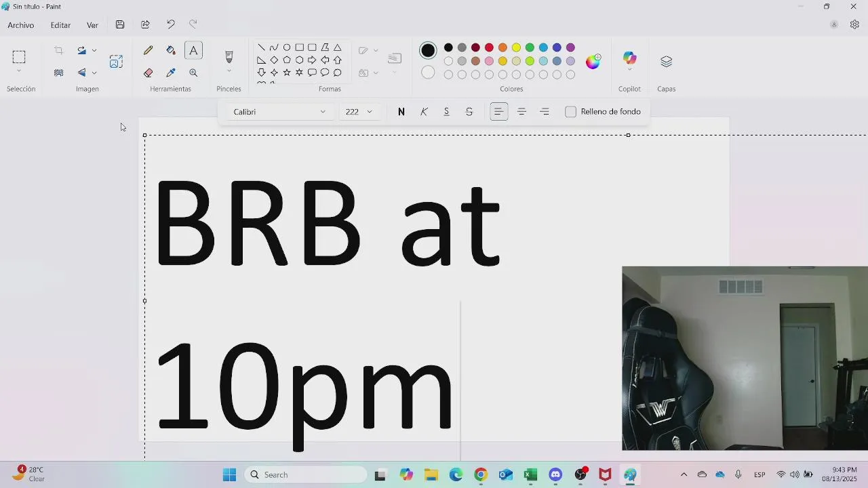This screenshot has width=868, height=488.
Task: Expand the Flip options arrow
Action: [x=94, y=73]
